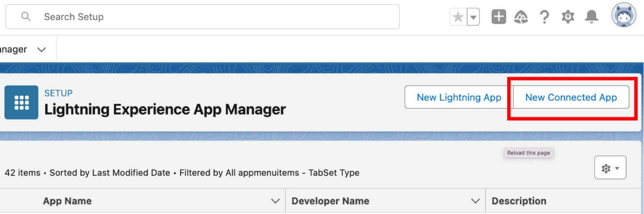This screenshot has width=644, height=214.
Task: Open the Global Actions plus icon
Action: pos(499,17)
